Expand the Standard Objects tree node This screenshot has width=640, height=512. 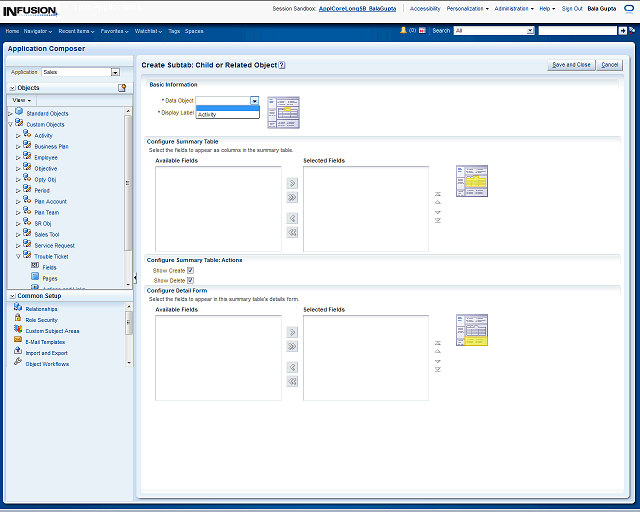coord(10,114)
